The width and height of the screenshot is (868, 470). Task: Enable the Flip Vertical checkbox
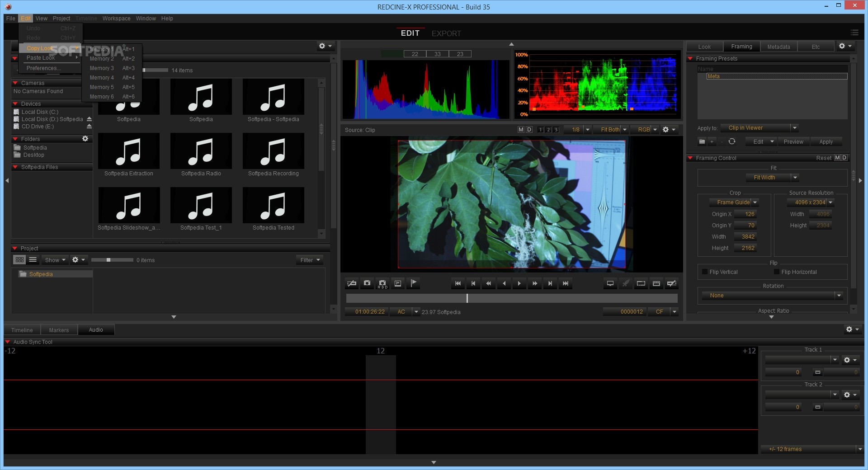tap(705, 272)
